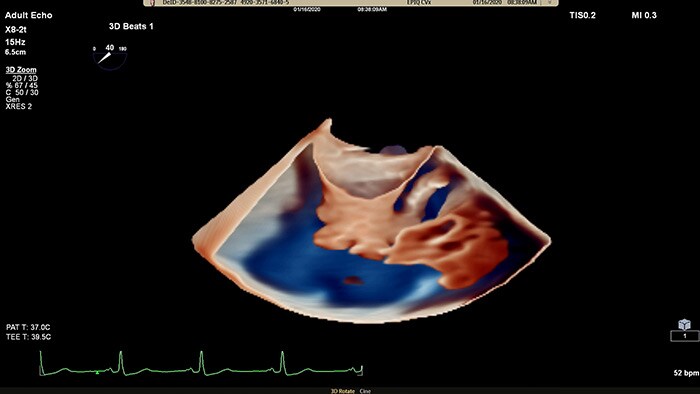Click the 52 bpm heart rate readout
The width and height of the screenshot is (700, 394).
point(686,373)
